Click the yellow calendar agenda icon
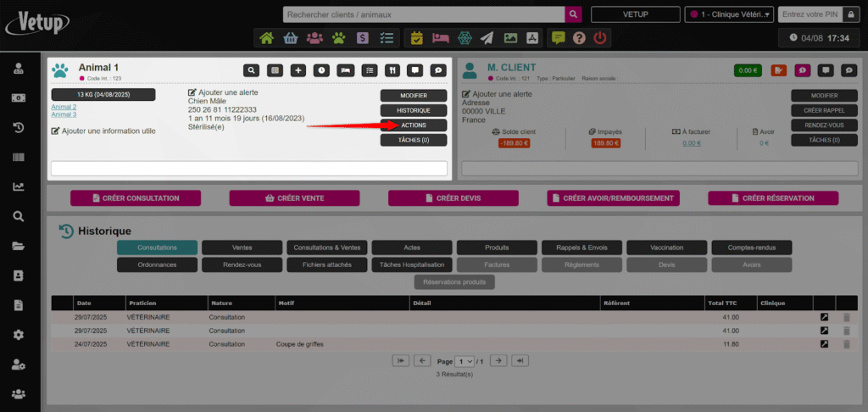This screenshot has width=868, height=412. click(416, 38)
